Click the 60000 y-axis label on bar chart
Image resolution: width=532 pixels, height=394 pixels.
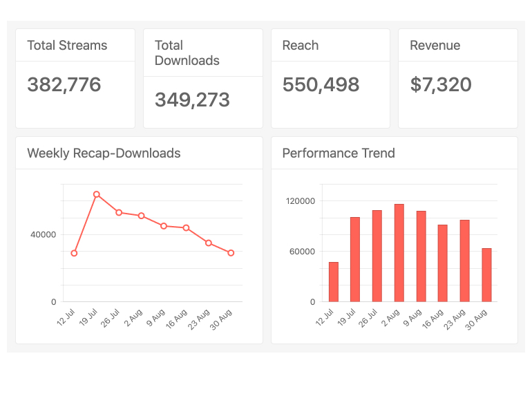tap(302, 252)
